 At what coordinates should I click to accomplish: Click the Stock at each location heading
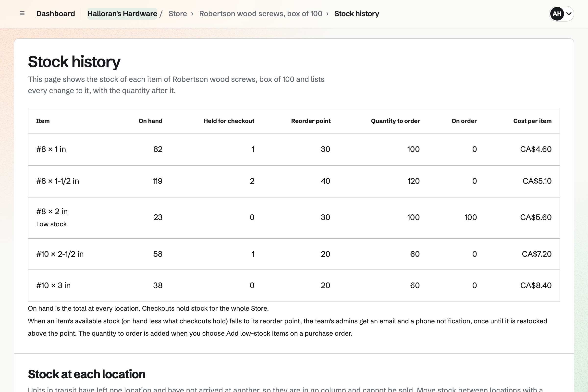click(x=86, y=374)
